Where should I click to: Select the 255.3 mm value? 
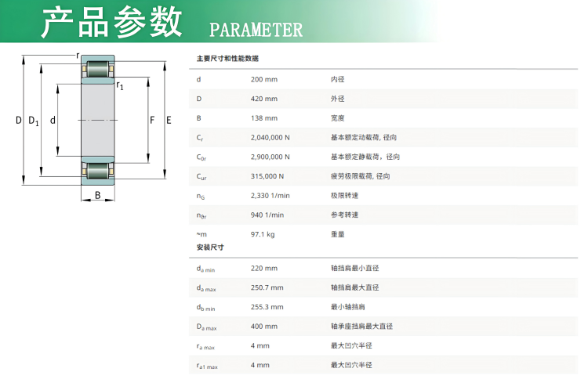(x=267, y=307)
